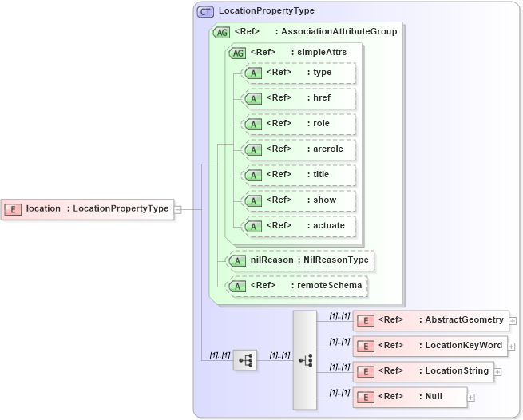
Task: Select the small sequence compositor node
Action: click(x=245, y=360)
